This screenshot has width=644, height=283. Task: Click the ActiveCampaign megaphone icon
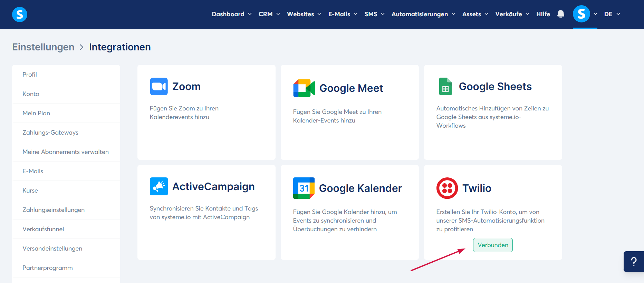[x=159, y=186]
